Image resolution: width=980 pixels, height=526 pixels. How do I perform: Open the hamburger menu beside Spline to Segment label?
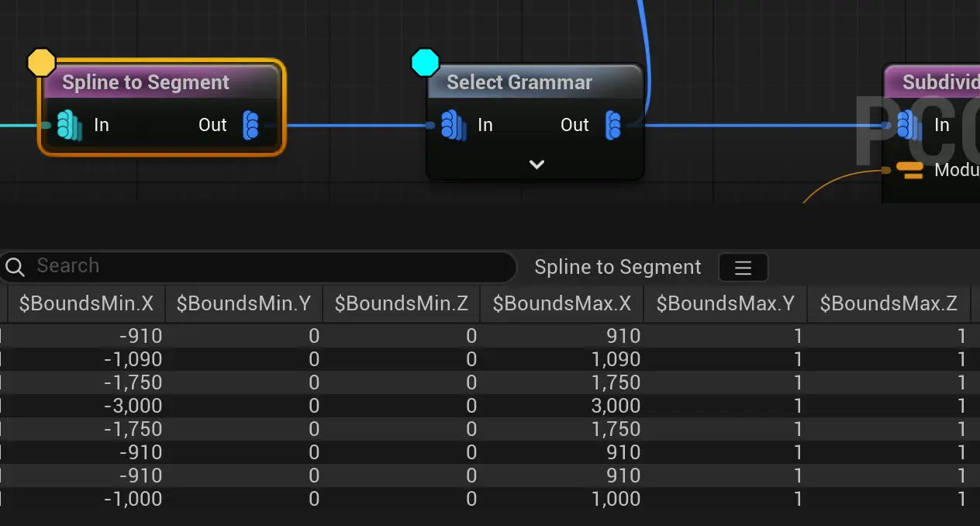pyautogui.click(x=743, y=268)
